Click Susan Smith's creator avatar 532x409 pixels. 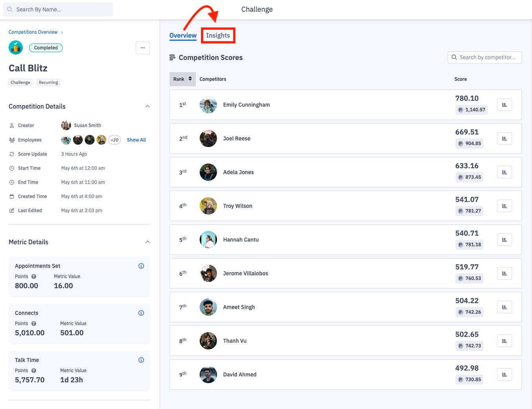tap(66, 125)
